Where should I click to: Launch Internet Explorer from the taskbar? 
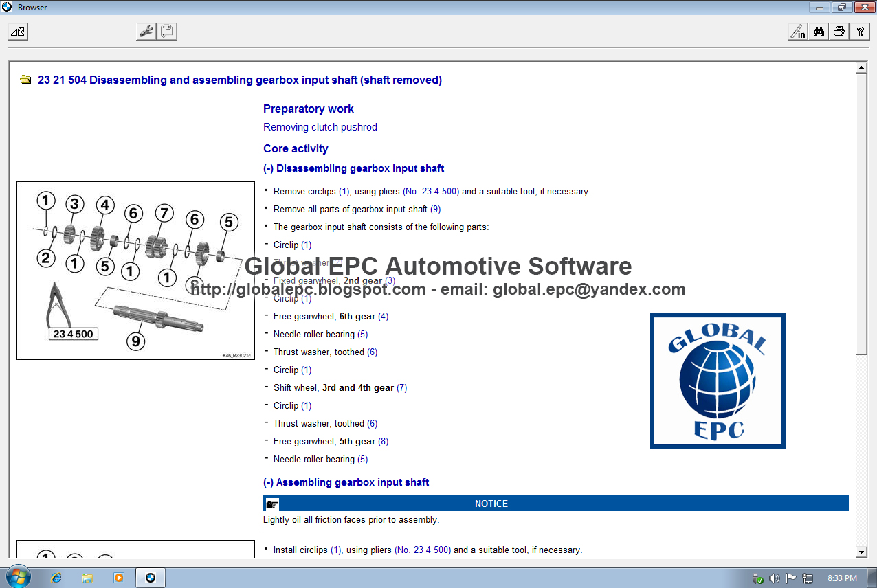point(56,577)
